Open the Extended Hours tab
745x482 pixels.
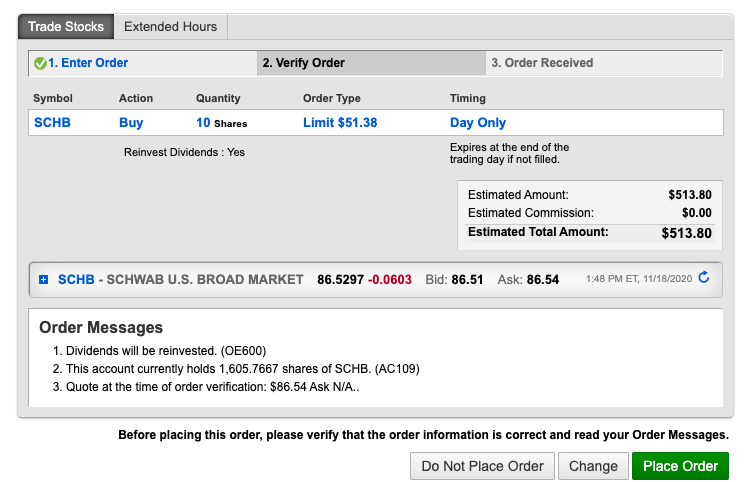(x=171, y=27)
